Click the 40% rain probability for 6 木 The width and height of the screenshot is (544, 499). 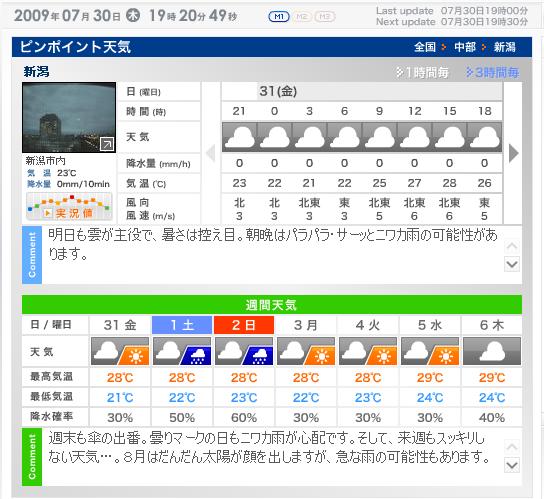point(492,417)
